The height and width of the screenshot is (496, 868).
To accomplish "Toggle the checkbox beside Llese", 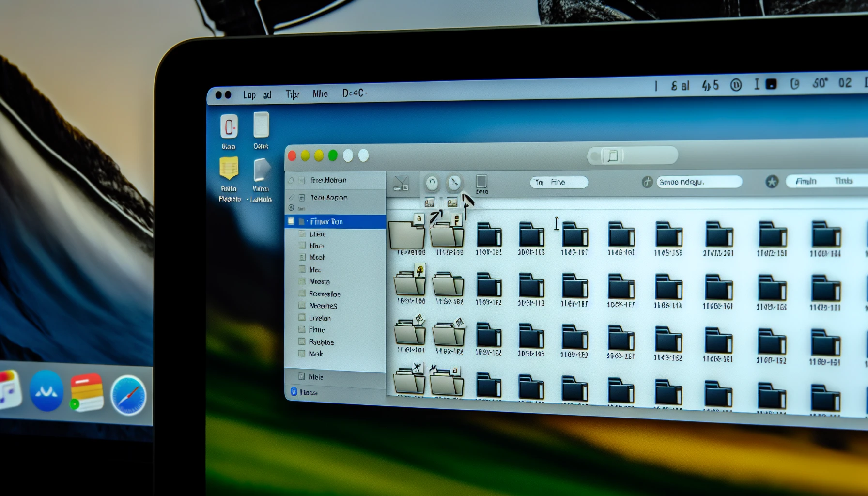I will coord(302,233).
